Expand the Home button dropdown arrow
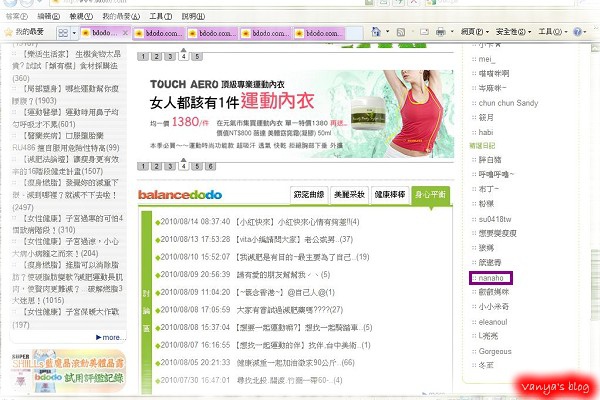Image resolution: width=600 pixels, height=400 pixels. [x=387, y=32]
